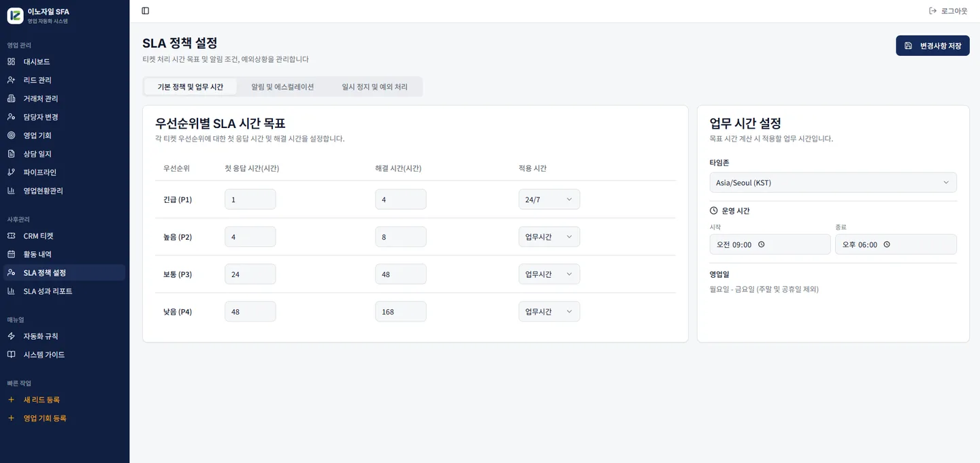980x463 pixels.
Task: Click the plus icon for 영업 기회 등록
Action: pos(11,418)
